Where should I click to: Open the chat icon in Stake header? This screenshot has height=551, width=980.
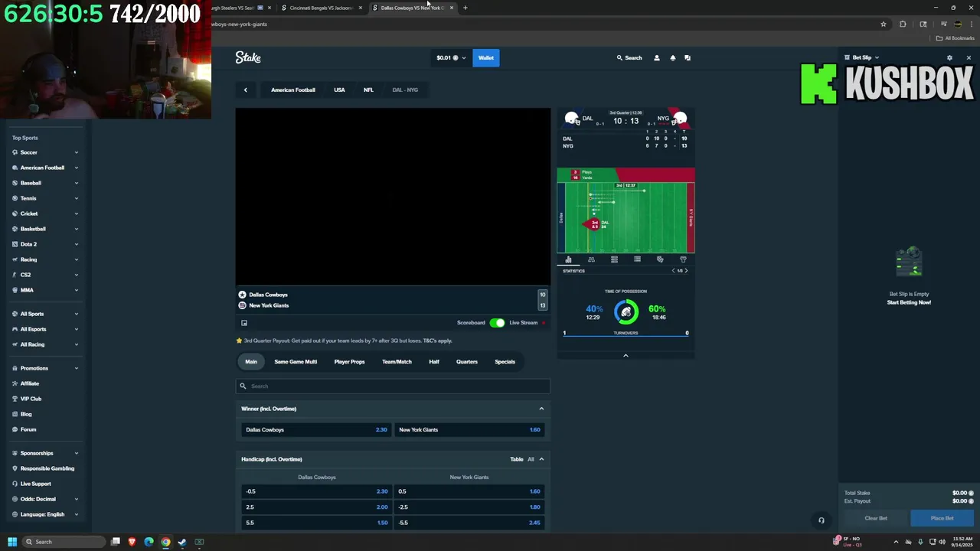pos(687,57)
